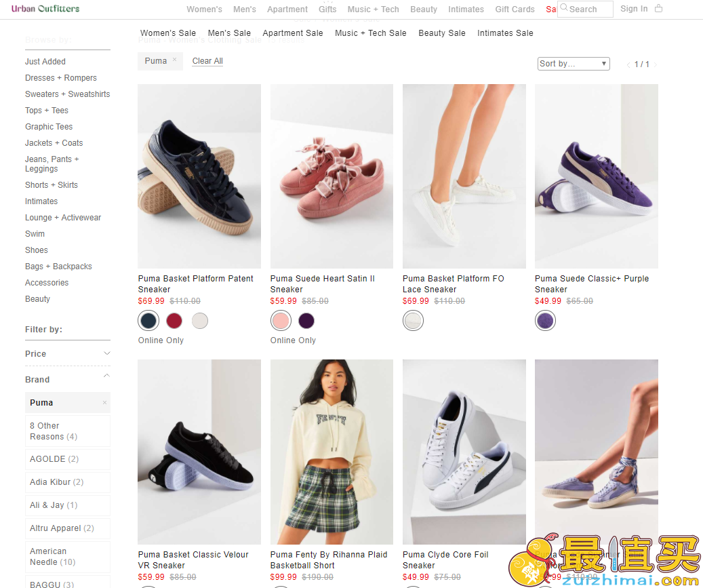
Task: Browse Lounge + Activewear category
Action: tap(63, 218)
